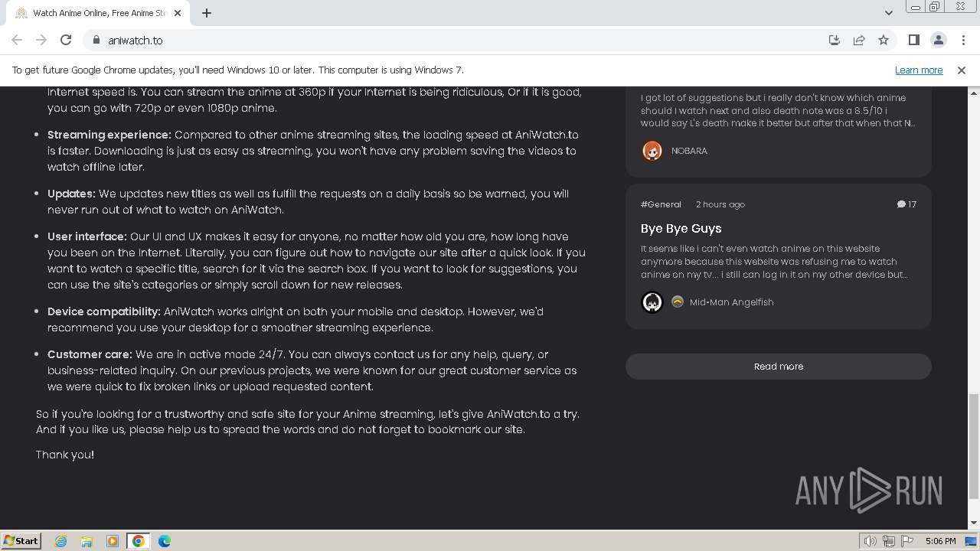Select the Watch Anime Online tab
The image size is (980, 551).
(98, 13)
